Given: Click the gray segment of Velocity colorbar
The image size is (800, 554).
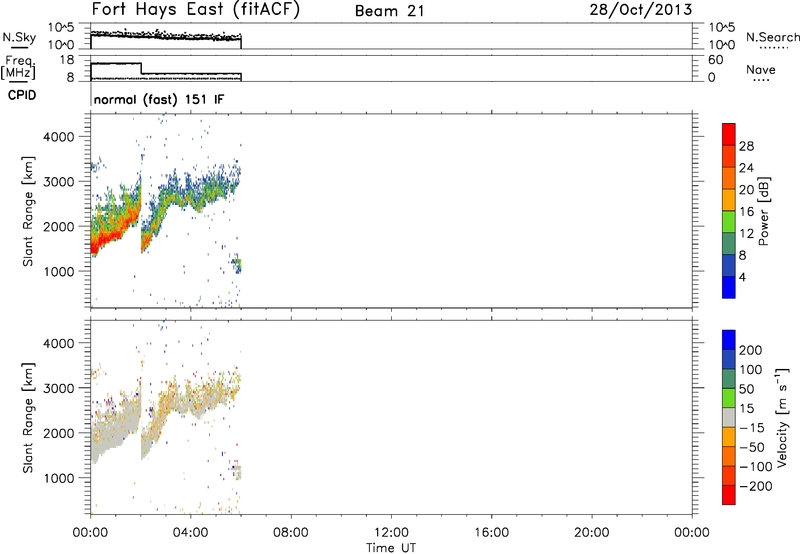Looking at the screenshot, I should [729, 418].
